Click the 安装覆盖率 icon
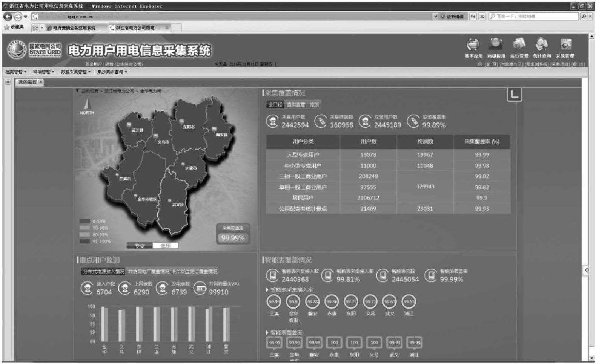596x364 pixels. [413, 121]
